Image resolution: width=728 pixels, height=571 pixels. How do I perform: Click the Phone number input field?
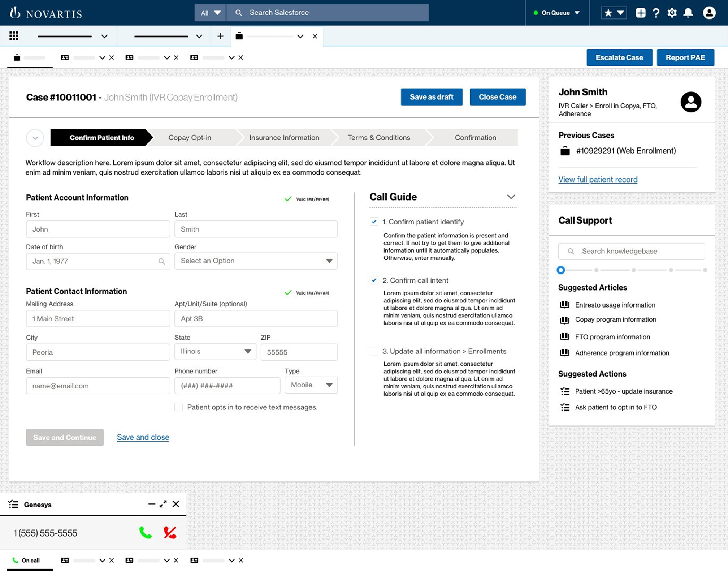click(x=227, y=386)
